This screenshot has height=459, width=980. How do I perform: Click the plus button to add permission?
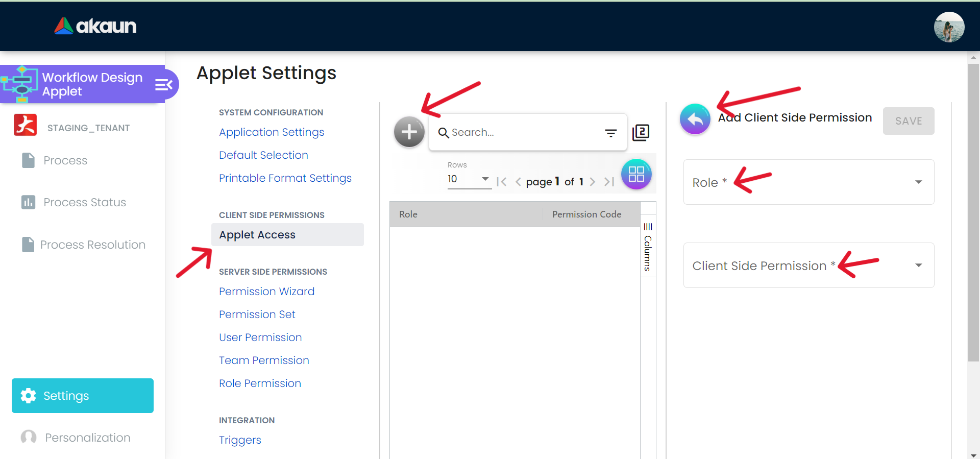click(409, 132)
